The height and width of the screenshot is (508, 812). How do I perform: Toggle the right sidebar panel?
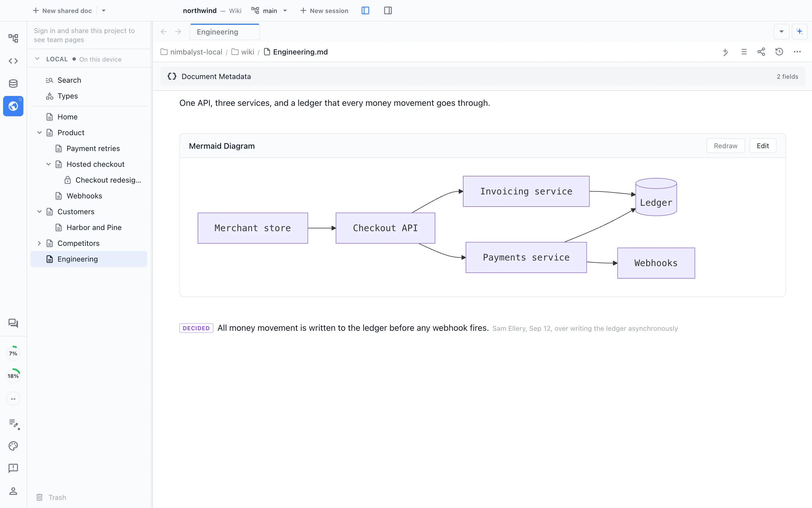tap(388, 11)
